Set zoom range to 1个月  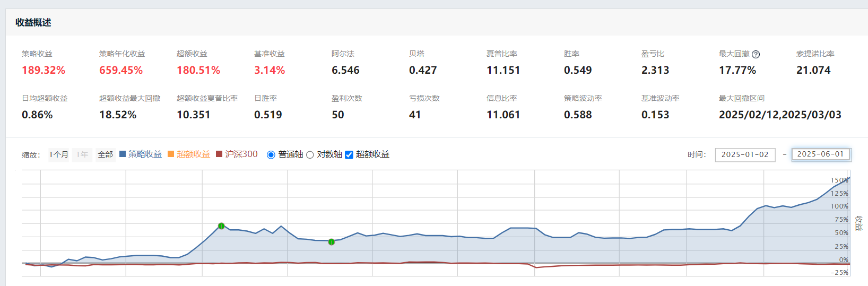[59, 154]
